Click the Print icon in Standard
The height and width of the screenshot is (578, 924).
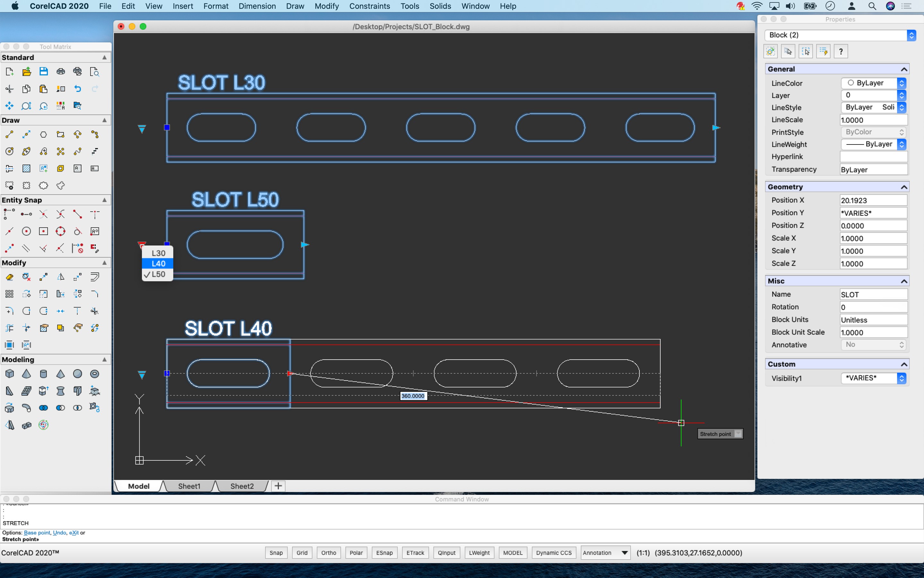(60, 72)
